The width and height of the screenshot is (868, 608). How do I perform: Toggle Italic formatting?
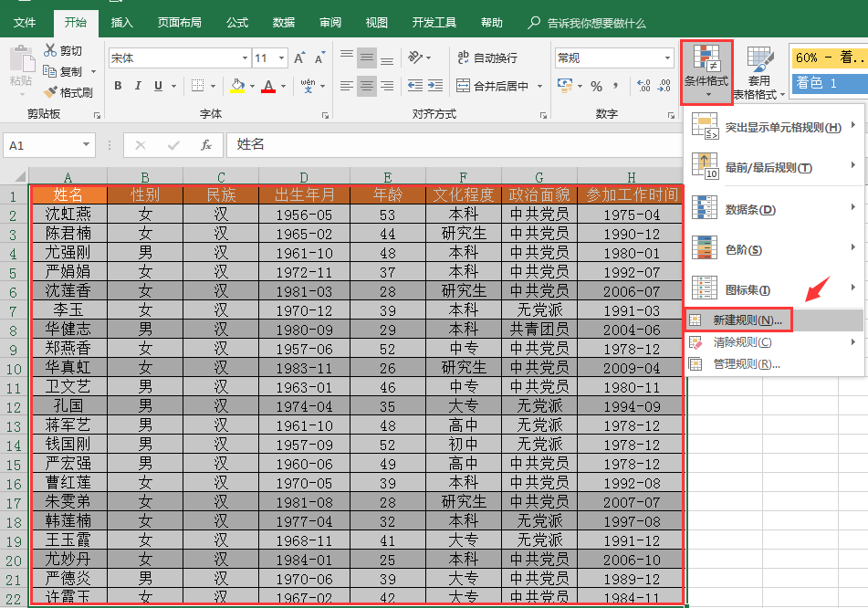pos(138,86)
